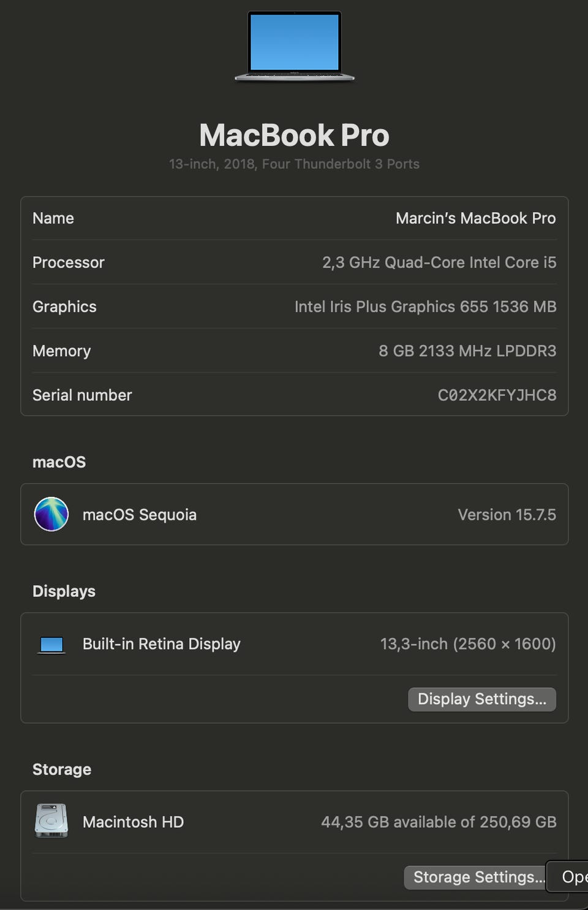Select the Built-in Retina Display icon
The width and height of the screenshot is (588, 910).
pyautogui.click(x=51, y=644)
